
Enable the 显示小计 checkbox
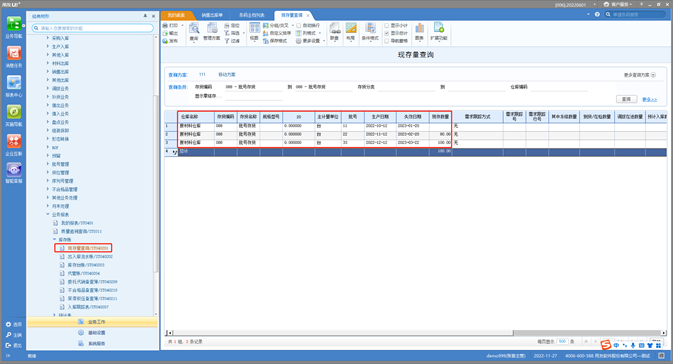click(387, 26)
